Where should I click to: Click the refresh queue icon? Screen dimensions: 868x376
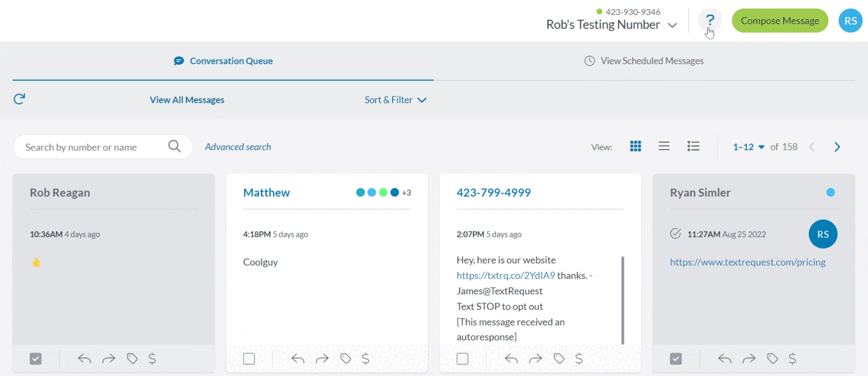click(x=19, y=99)
